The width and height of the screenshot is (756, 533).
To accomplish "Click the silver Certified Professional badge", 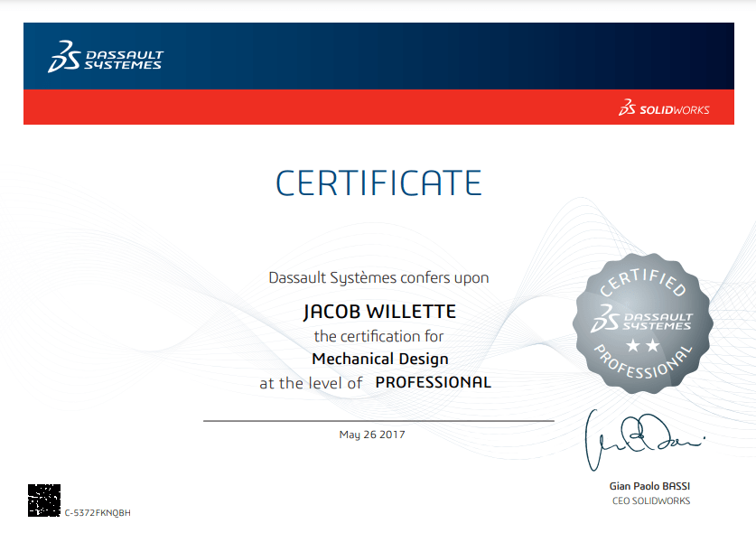I will [642, 318].
